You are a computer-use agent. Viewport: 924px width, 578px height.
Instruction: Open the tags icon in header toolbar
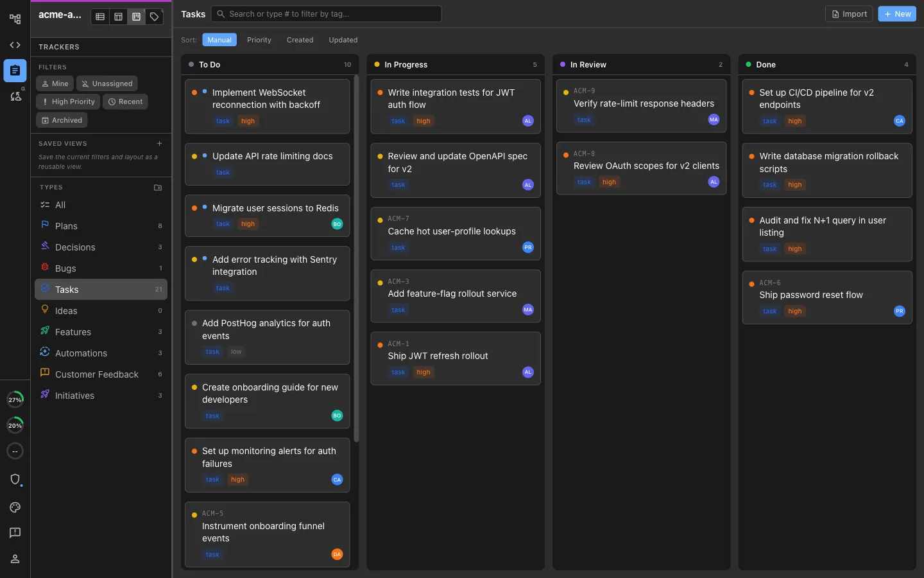coord(154,17)
